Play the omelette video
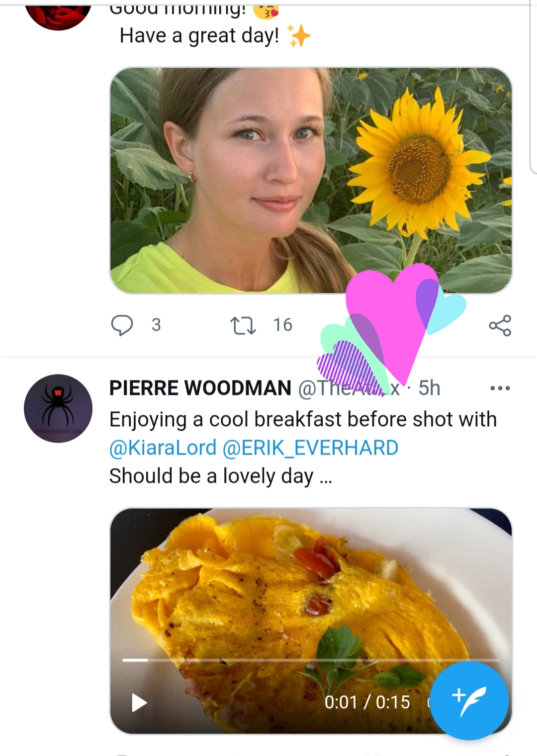The height and width of the screenshot is (756, 537). [139, 702]
